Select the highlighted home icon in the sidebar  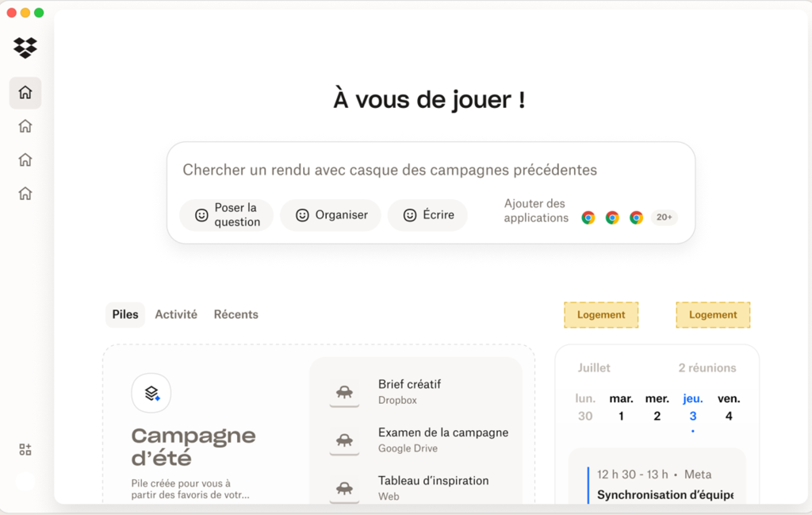[x=25, y=92]
